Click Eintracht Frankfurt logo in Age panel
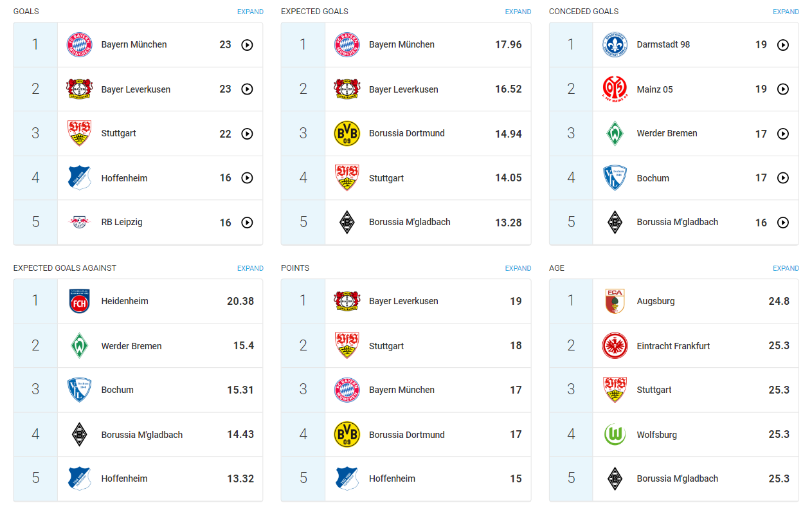812x510 pixels. 615,346
